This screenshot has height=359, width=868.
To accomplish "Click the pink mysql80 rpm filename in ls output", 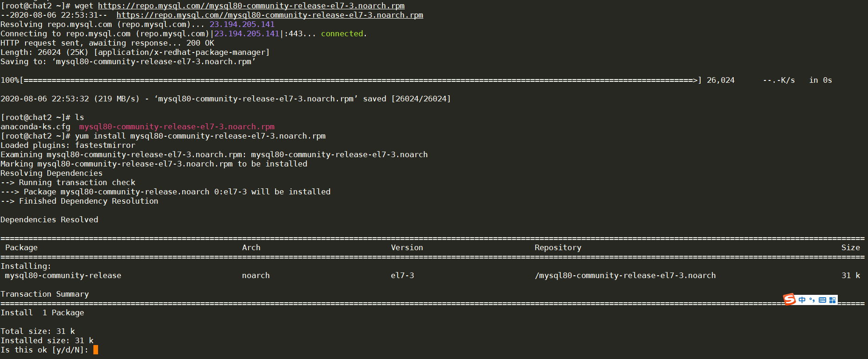I will pos(177,126).
